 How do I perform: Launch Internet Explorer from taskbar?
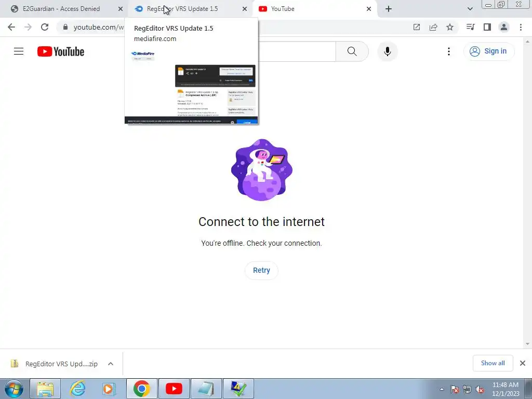[77, 389]
